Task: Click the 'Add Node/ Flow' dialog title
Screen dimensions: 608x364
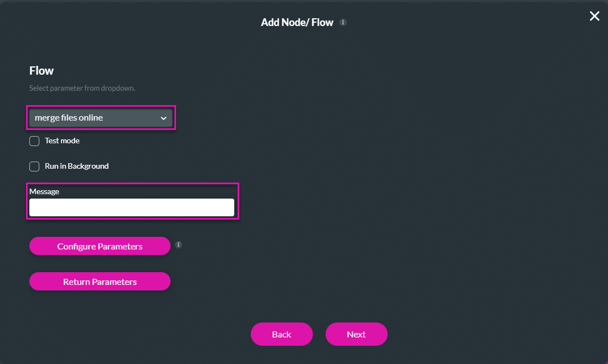Action: tap(297, 23)
